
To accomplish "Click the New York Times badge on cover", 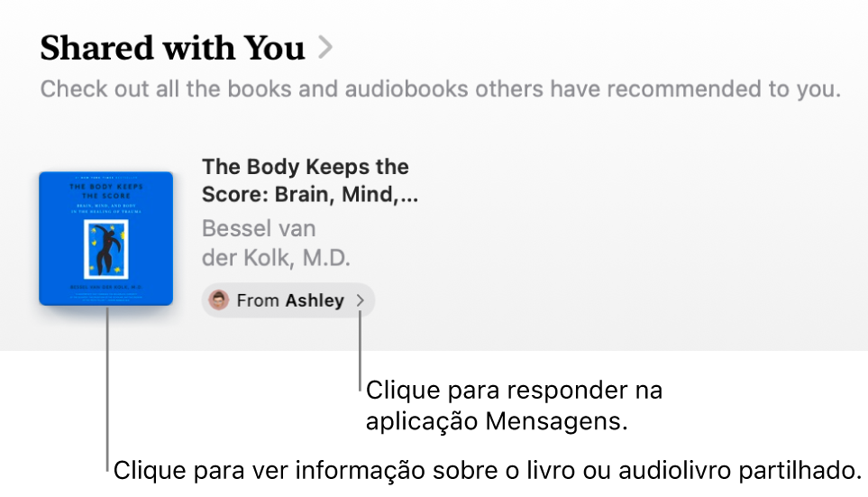I will 105,178.
